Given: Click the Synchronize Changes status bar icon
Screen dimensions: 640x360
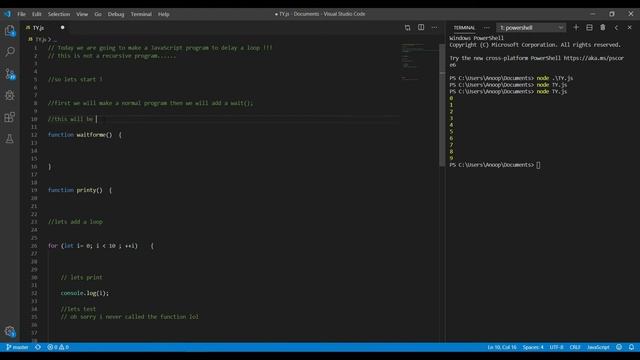Looking at the screenshot, I should click(x=38, y=347).
